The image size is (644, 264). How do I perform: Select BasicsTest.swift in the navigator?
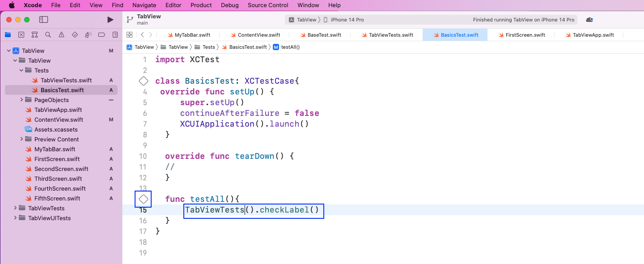61,90
